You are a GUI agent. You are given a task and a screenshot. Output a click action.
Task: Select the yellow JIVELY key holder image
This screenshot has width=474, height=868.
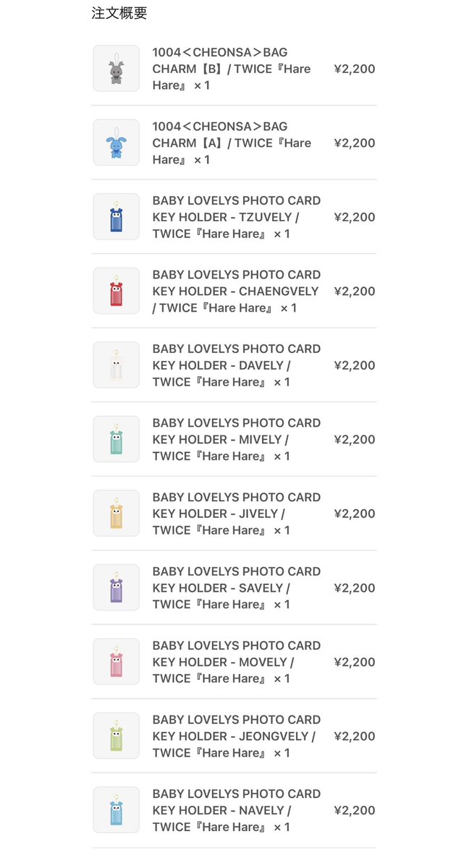point(116,514)
